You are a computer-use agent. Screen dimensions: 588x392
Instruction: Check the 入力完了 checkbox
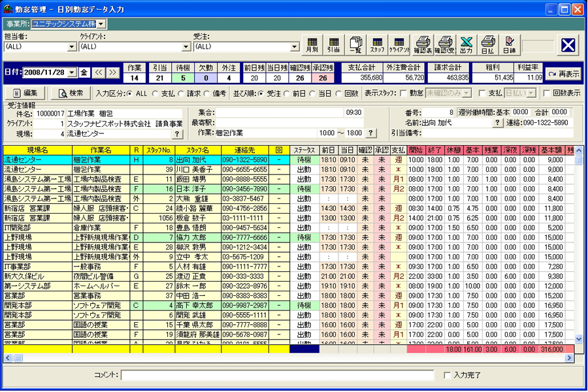click(447, 375)
